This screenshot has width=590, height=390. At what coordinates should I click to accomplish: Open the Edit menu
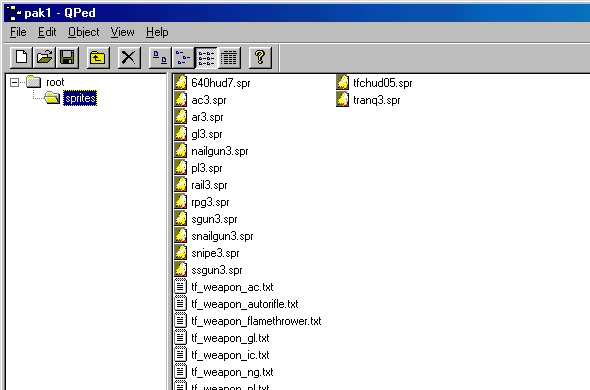click(x=47, y=32)
